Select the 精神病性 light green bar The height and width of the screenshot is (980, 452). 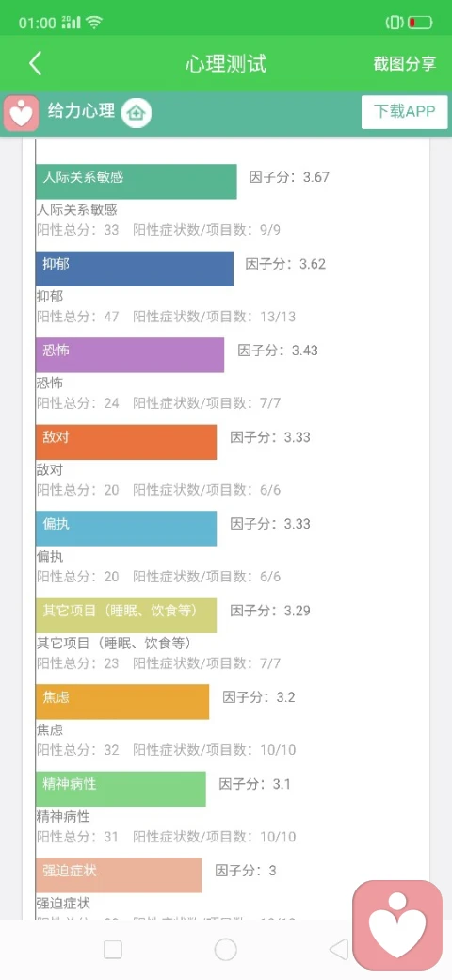click(x=121, y=788)
